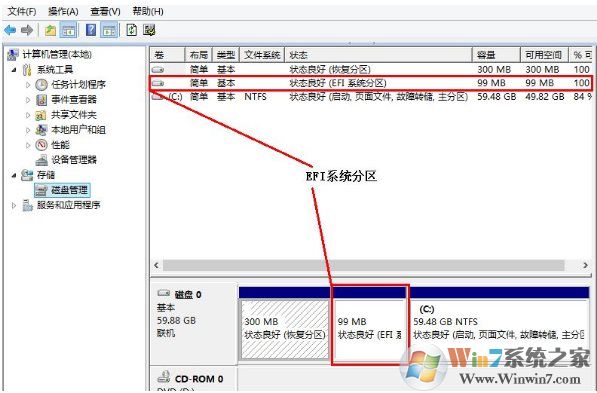Screen dimensions: 597x393
Task: Expand the 服务和应用程序 node
Action: coord(14,205)
